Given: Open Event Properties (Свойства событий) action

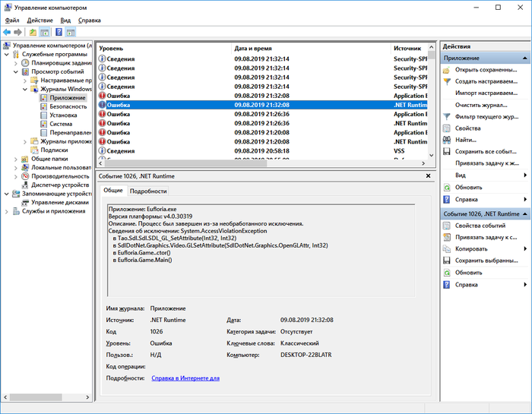Looking at the screenshot, I should pos(480,226).
